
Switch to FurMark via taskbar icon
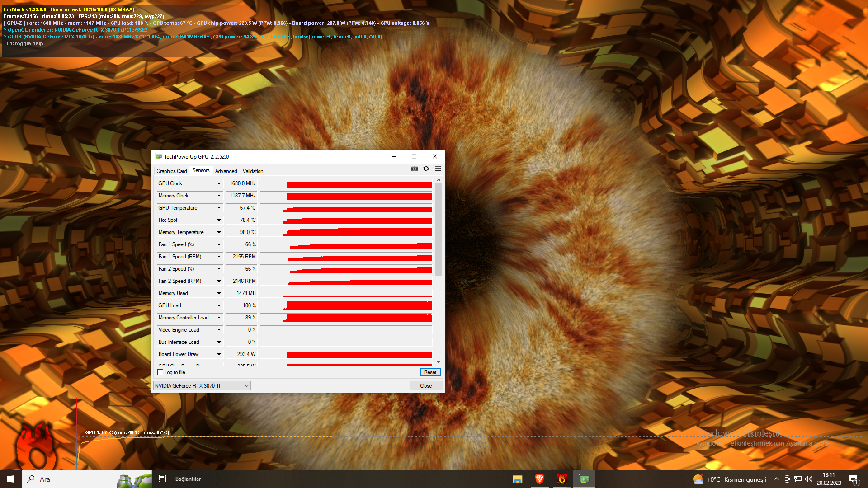561,479
